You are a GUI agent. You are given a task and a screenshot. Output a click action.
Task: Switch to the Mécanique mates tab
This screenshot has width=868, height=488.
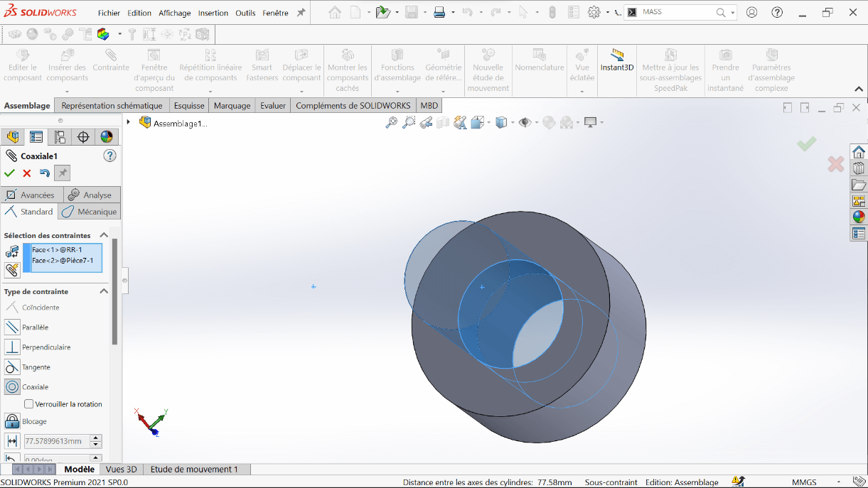click(90, 212)
